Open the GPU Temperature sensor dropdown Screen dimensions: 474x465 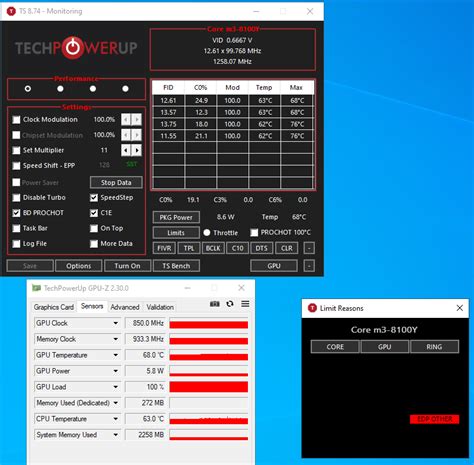pyautogui.click(x=116, y=355)
